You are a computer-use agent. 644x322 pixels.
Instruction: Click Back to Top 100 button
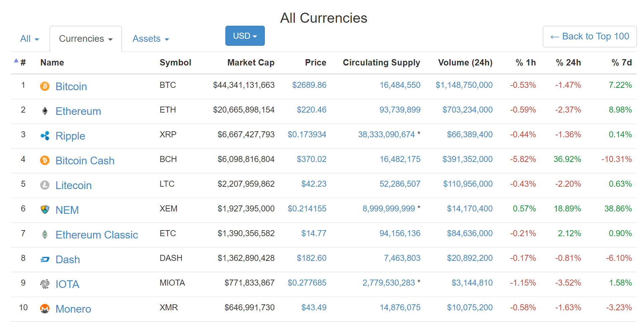coord(589,36)
